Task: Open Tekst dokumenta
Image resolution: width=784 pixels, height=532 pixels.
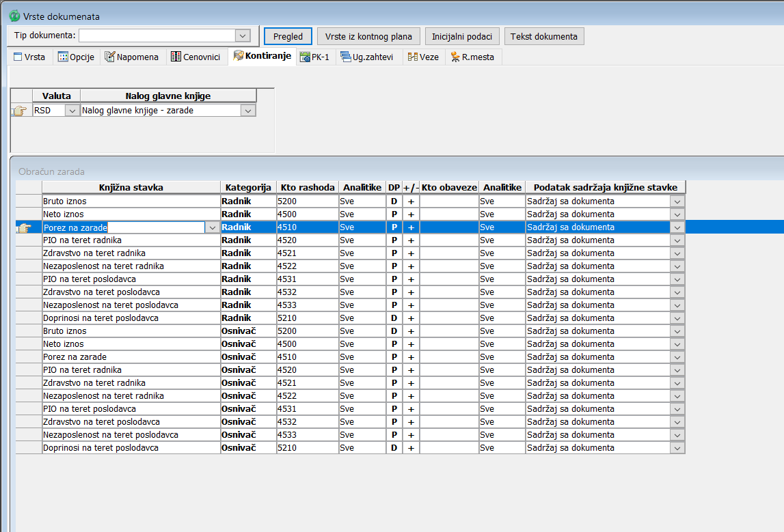Action: coord(544,37)
